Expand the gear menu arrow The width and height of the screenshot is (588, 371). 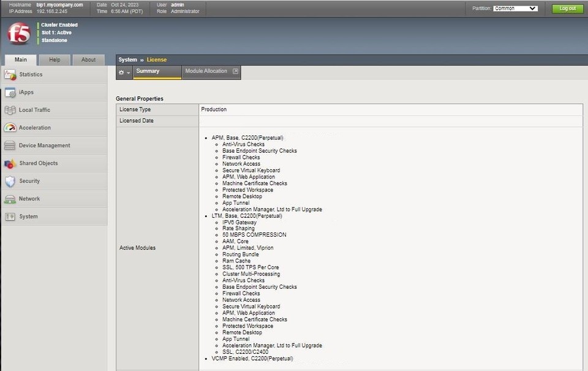[128, 73]
